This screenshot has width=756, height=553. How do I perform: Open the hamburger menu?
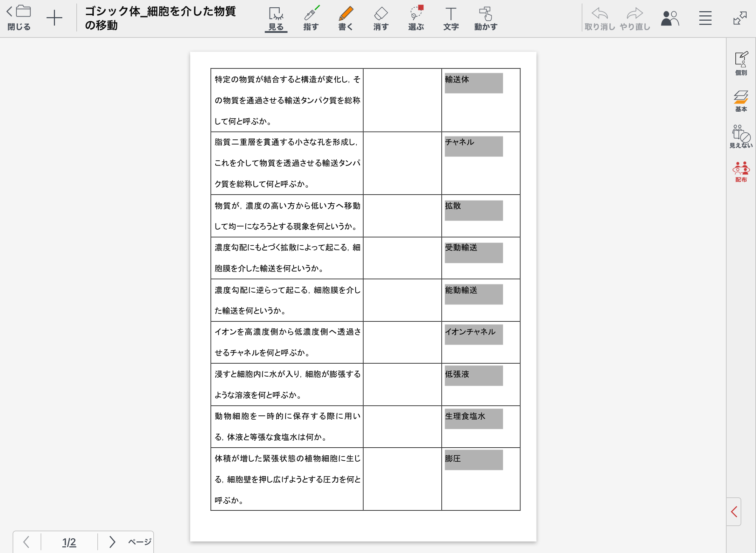[x=705, y=18]
